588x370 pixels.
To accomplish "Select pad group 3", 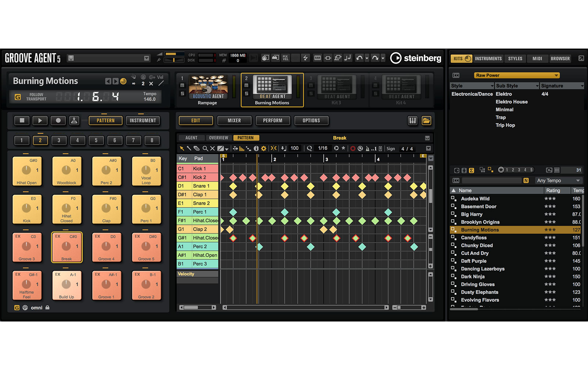I will point(59,140).
